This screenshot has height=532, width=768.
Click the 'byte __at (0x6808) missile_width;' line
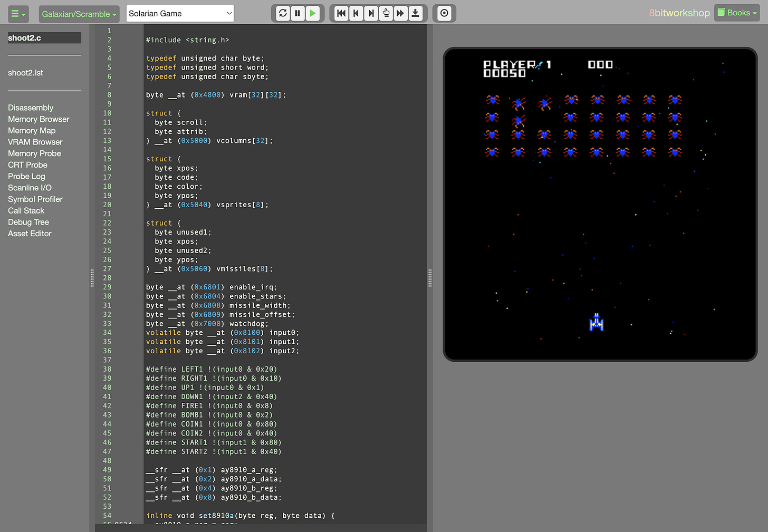click(218, 305)
